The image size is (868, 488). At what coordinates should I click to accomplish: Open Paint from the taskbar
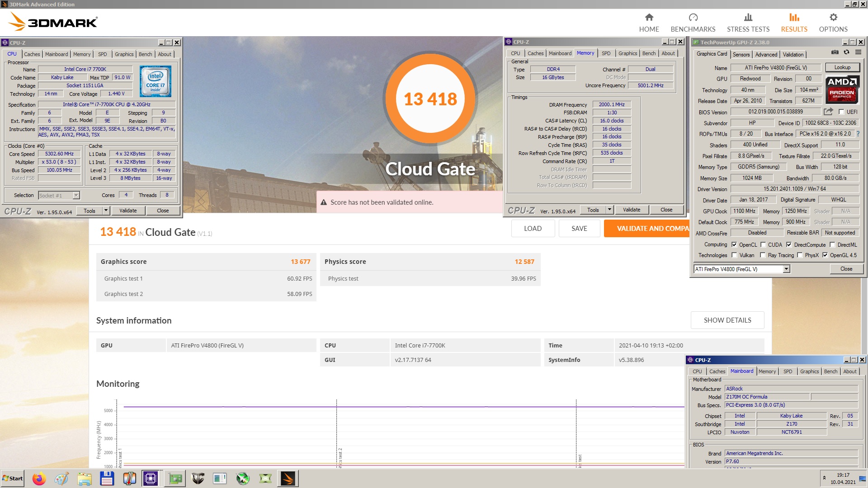tap(62, 479)
